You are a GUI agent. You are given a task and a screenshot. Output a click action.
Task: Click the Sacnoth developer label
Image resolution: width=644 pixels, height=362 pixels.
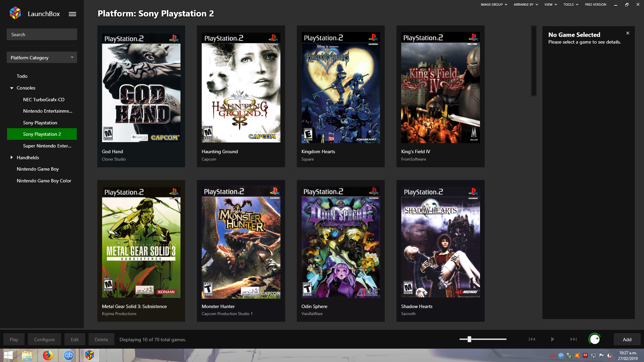point(408,314)
